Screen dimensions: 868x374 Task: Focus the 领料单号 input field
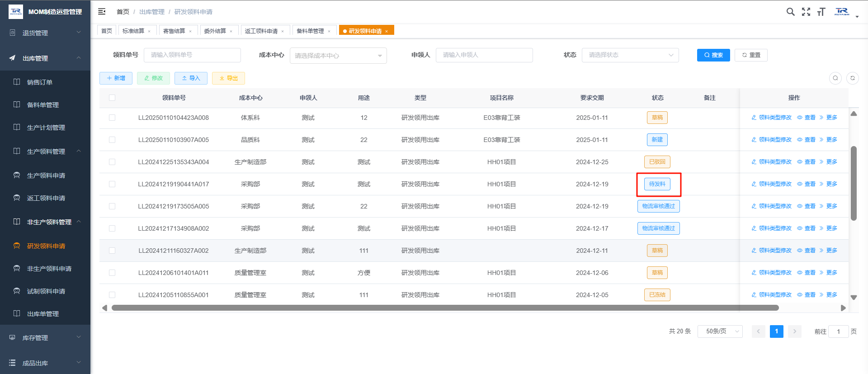coord(192,55)
